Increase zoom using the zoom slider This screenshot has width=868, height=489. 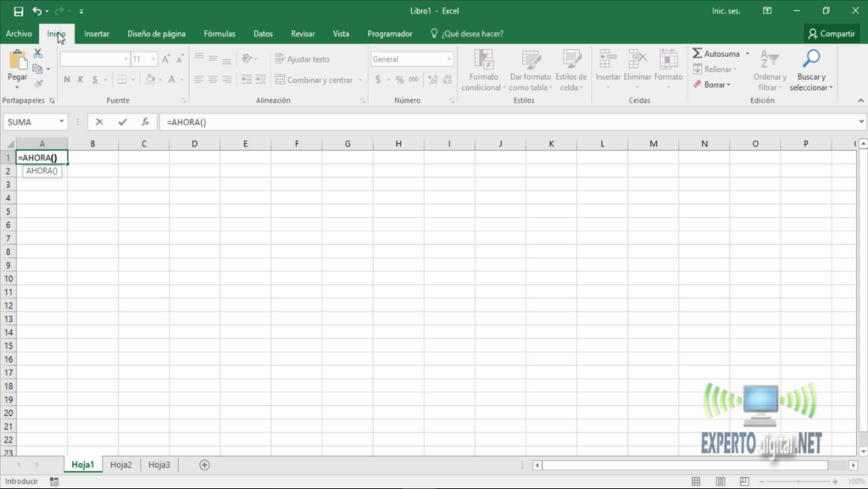point(837,480)
